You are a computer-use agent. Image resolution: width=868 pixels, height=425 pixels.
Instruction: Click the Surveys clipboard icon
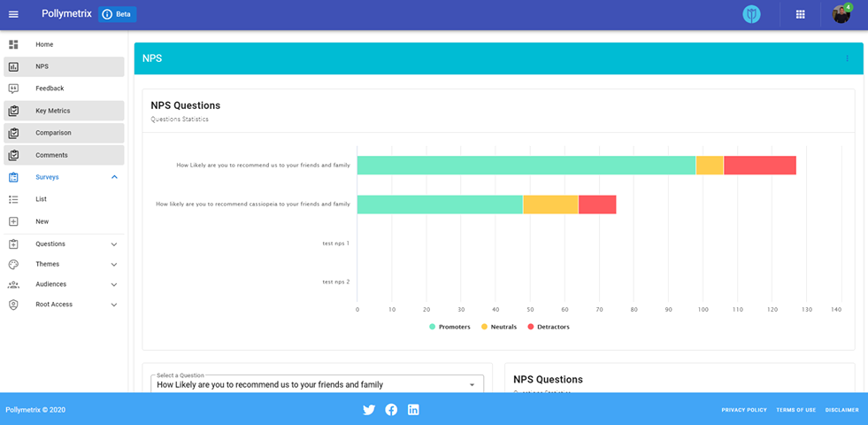click(x=14, y=177)
